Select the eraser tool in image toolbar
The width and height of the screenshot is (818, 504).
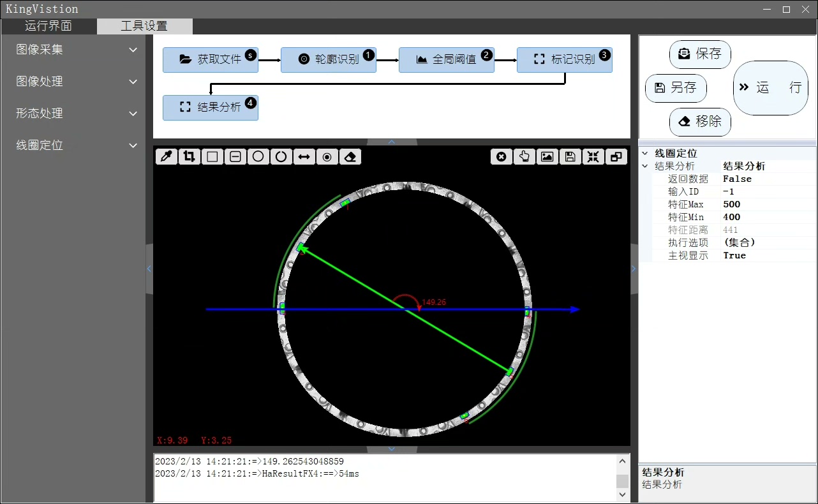pos(350,156)
